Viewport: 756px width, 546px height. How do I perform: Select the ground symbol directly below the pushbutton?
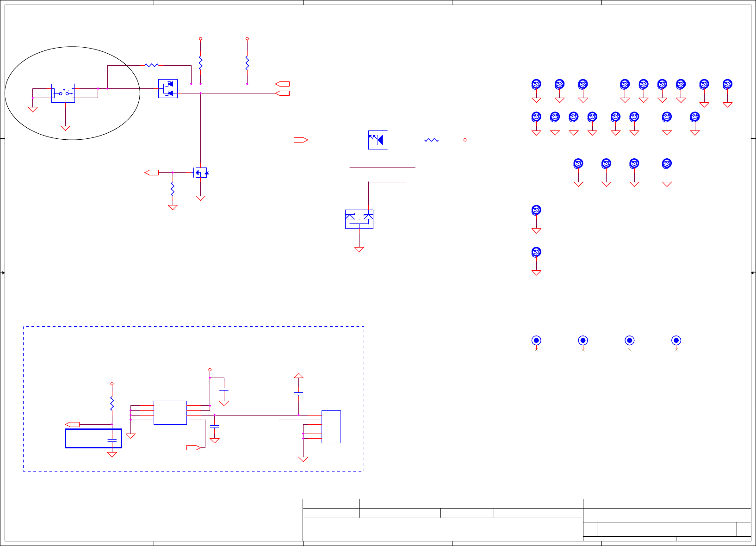click(x=65, y=128)
